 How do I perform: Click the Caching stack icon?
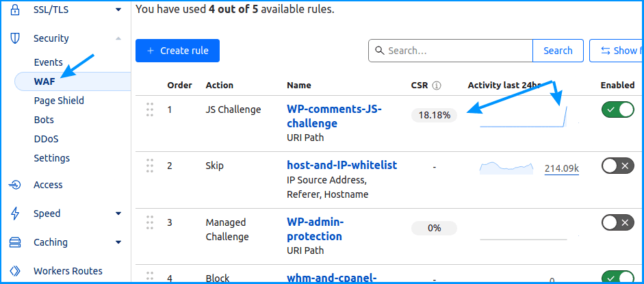click(15, 242)
